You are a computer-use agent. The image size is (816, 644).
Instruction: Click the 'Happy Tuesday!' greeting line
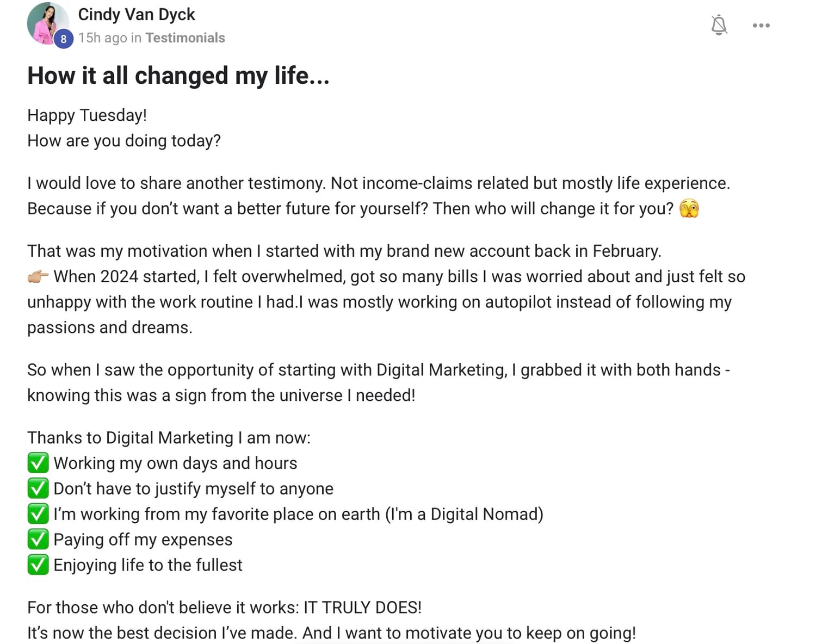[87, 115]
